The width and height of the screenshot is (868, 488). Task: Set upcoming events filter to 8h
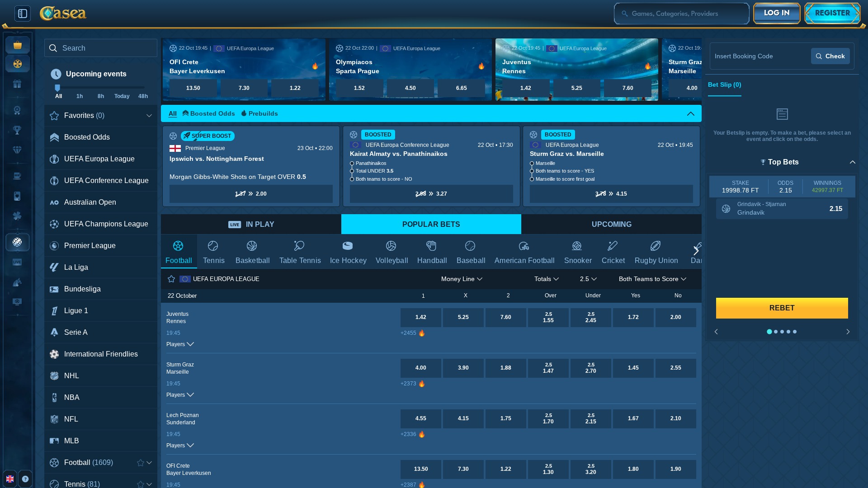pyautogui.click(x=101, y=96)
